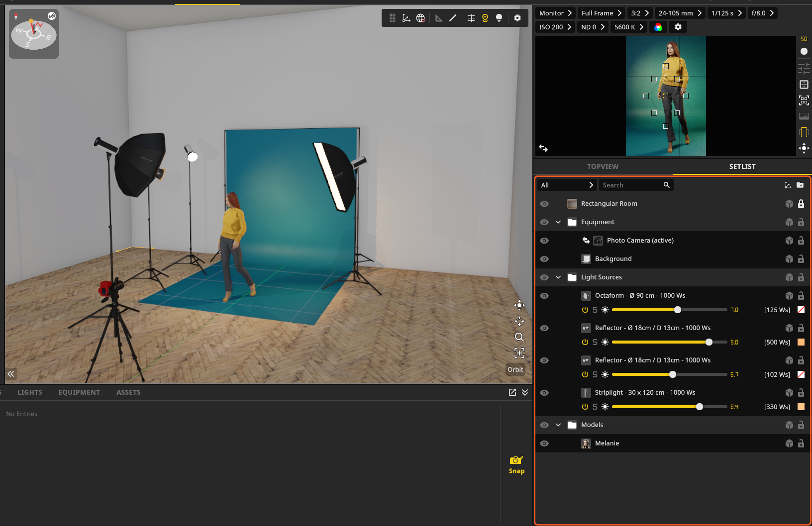Collapse bottom panel with double down chevron

(525, 392)
